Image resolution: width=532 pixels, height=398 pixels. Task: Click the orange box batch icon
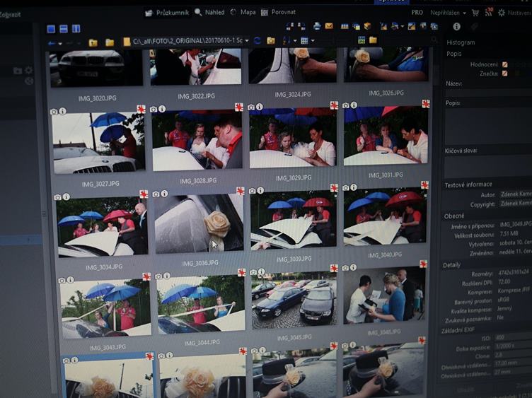367,26
